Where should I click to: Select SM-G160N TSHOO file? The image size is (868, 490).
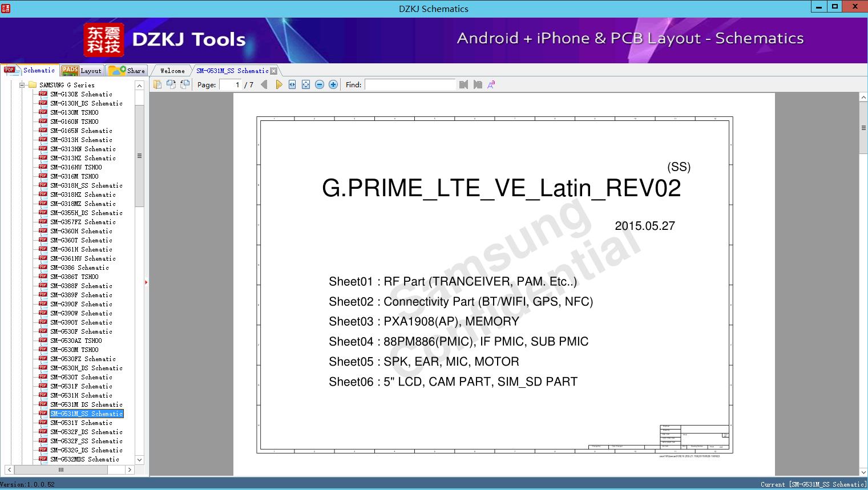(x=74, y=122)
